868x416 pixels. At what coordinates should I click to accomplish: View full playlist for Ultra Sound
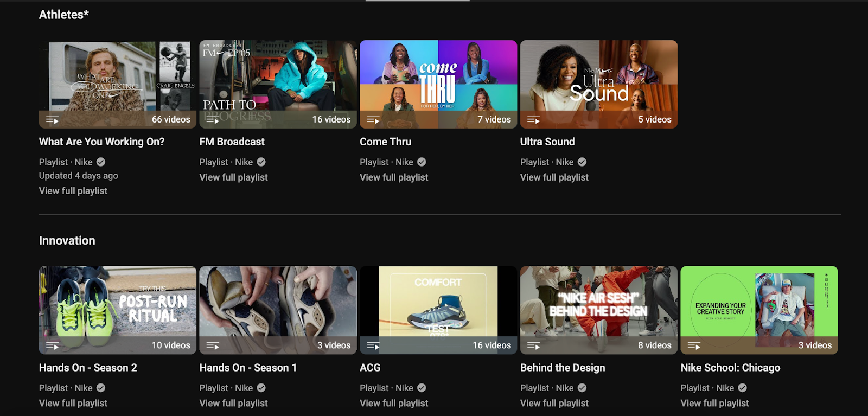click(554, 177)
